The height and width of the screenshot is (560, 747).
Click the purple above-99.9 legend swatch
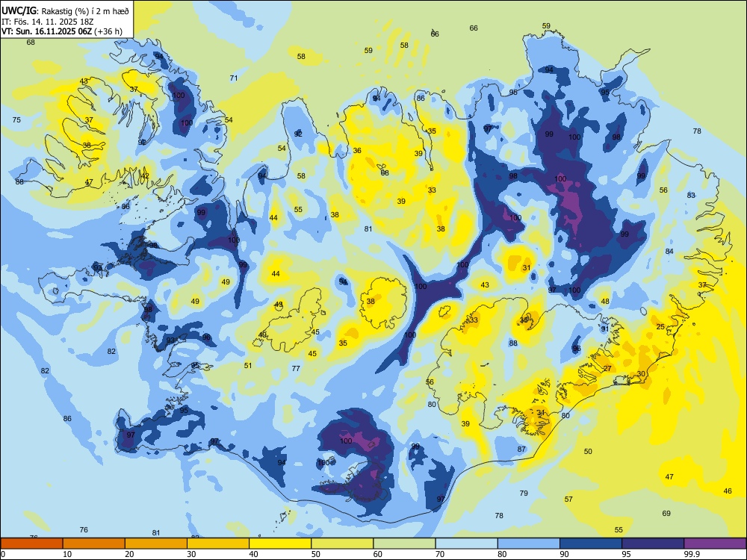(715, 544)
